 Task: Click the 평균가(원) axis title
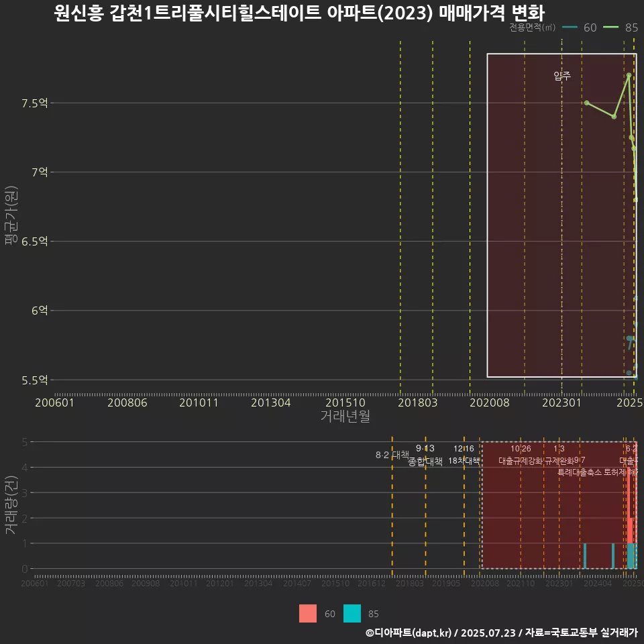click(11, 215)
